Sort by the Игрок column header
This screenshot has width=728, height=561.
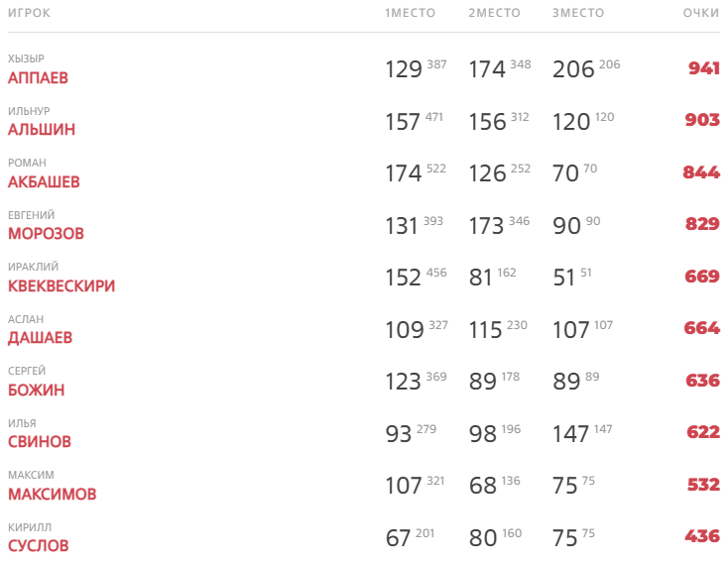coord(29,13)
